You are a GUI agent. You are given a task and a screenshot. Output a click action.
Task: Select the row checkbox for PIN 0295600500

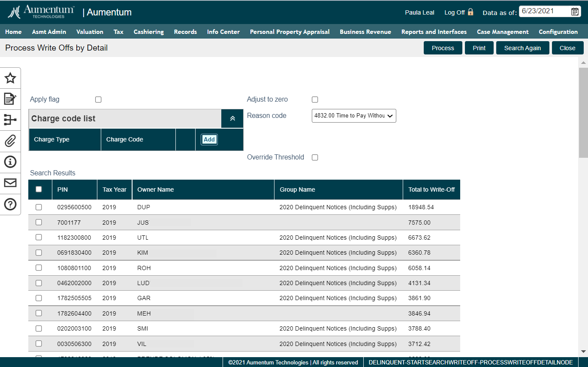(39, 207)
